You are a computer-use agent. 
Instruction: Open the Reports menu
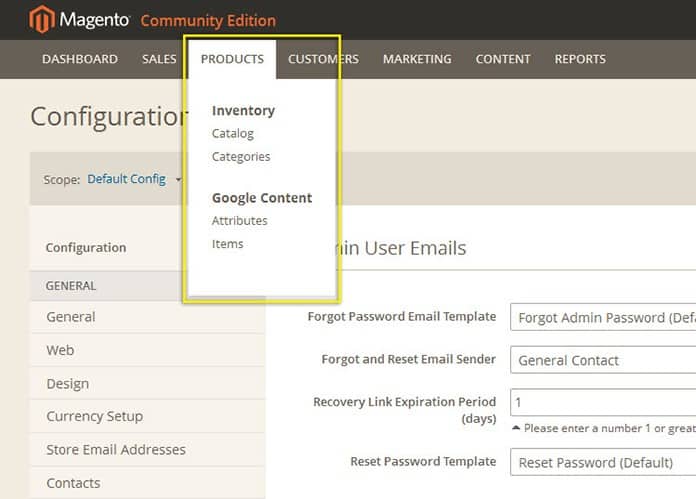580,59
